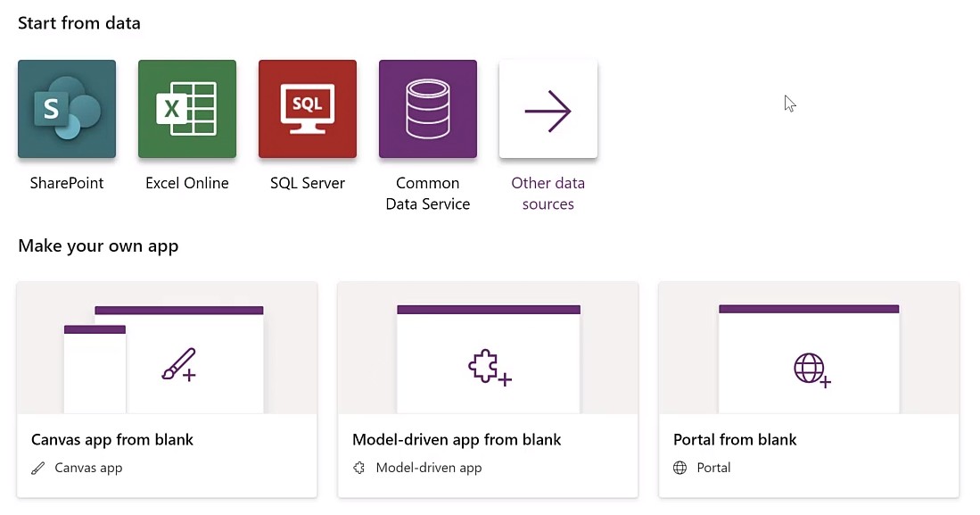The image size is (980, 515).
Task: Click the 'Make your own app' heading
Action: click(98, 246)
